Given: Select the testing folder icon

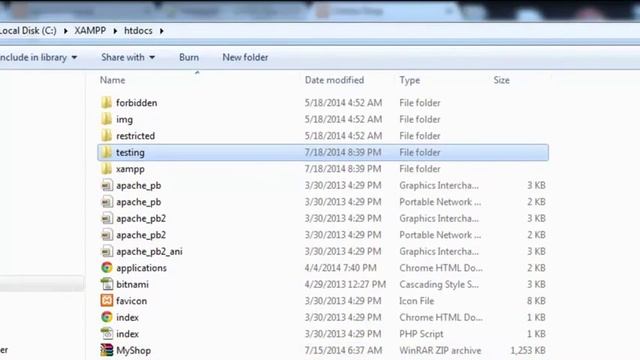Looking at the screenshot, I should click(107, 152).
